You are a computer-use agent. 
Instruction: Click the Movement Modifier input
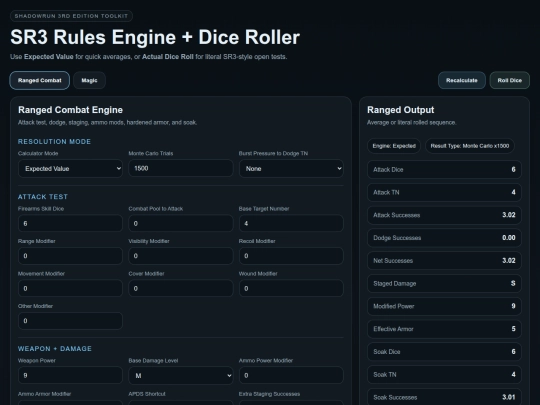70,288
